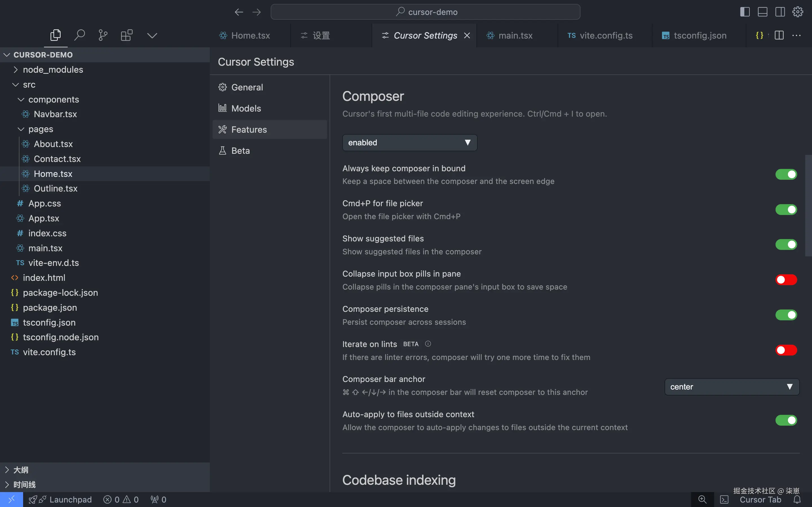Click the split editor icon
The width and height of the screenshot is (812, 507).
779,35
